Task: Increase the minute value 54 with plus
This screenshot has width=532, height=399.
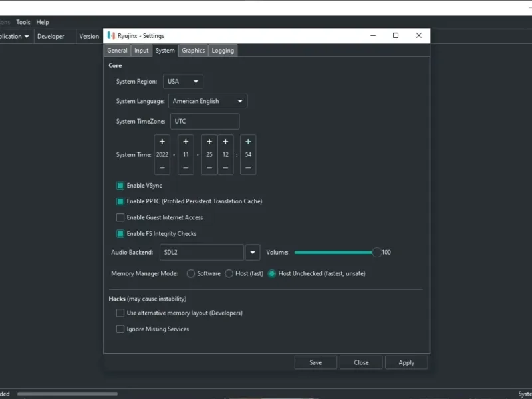Action: [x=248, y=142]
